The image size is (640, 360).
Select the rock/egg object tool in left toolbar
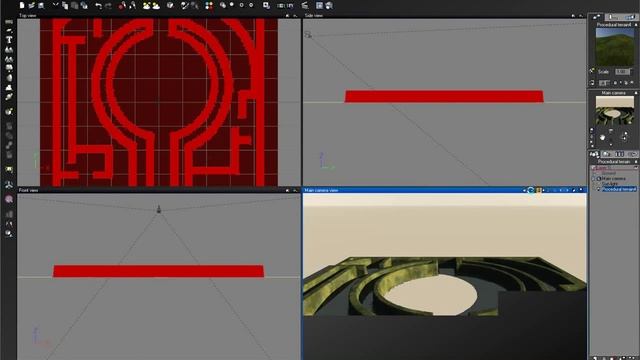click(9, 78)
